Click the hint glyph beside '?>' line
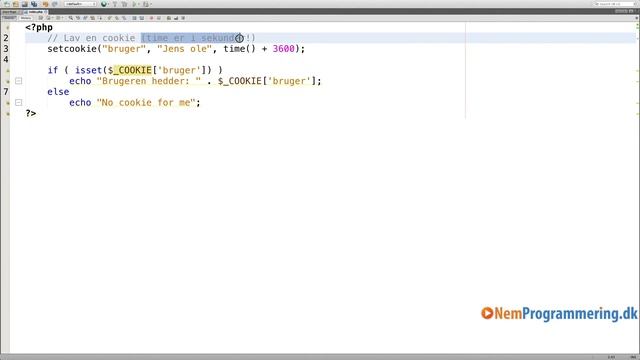Viewport: 640px width, 360px height. pos(7,113)
